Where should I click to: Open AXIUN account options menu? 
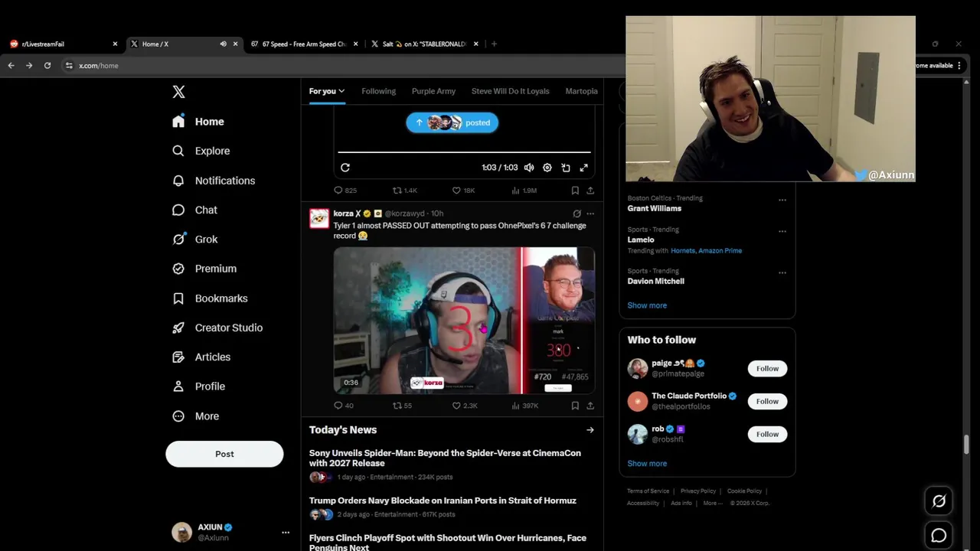click(285, 533)
